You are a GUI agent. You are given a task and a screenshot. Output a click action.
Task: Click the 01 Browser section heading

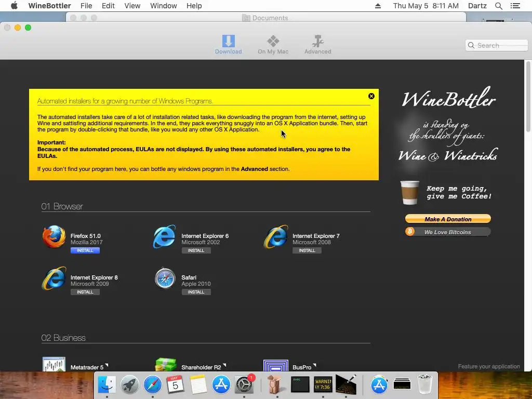(62, 206)
